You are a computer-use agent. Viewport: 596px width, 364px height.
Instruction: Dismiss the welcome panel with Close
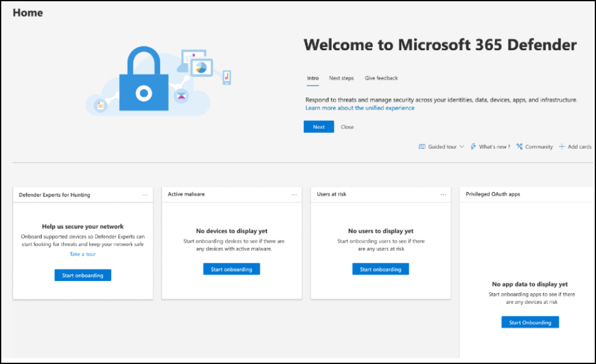click(x=347, y=127)
